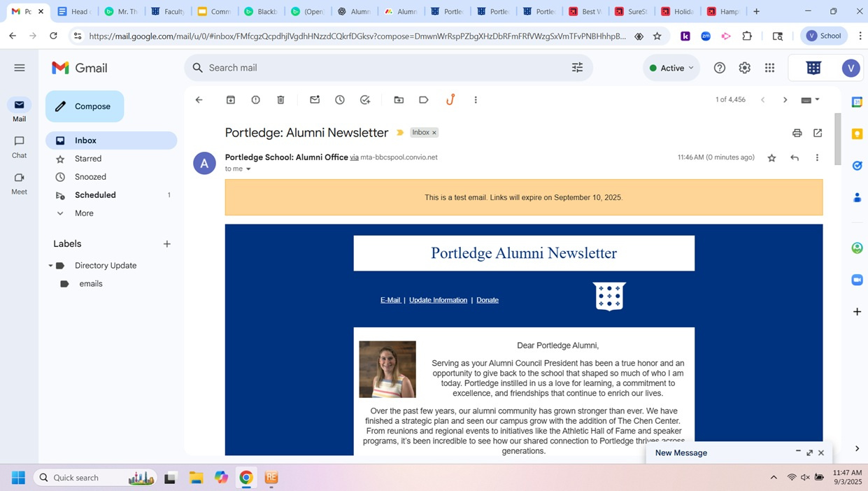
Task: Star the Portledge newsletter email
Action: pos(772,158)
